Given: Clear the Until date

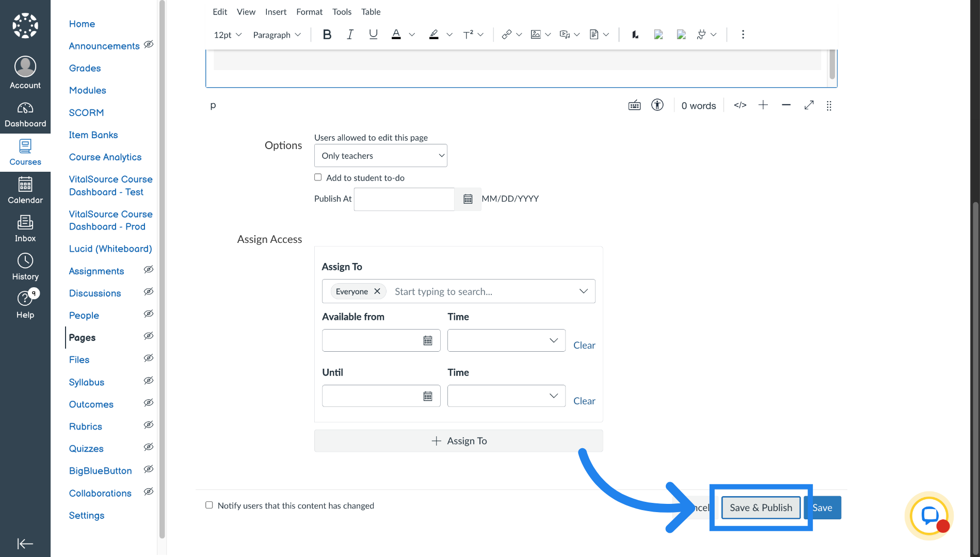Looking at the screenshot, I should (584, 401).
